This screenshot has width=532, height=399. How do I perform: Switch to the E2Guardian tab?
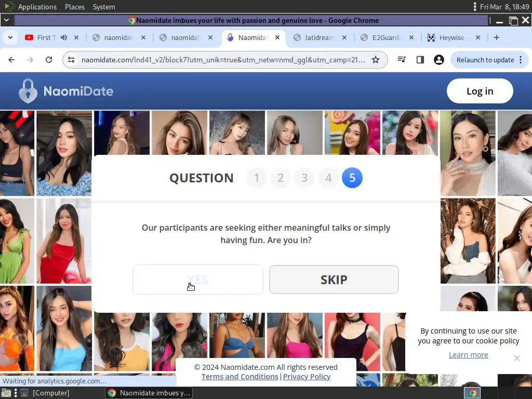(387, 37)
